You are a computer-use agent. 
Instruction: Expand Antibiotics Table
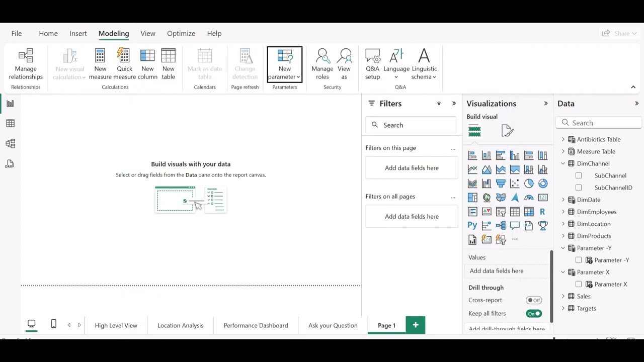coord(563,139)
